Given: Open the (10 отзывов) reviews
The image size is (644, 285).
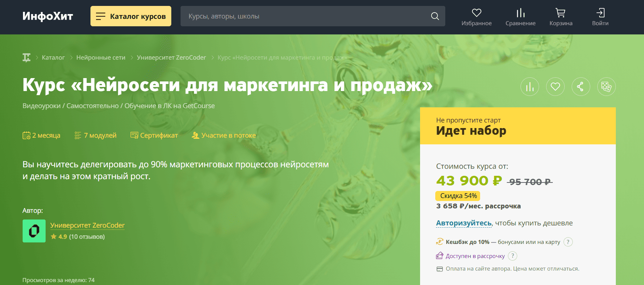Looking at the screenshot, I should click(x=87, y=237).
